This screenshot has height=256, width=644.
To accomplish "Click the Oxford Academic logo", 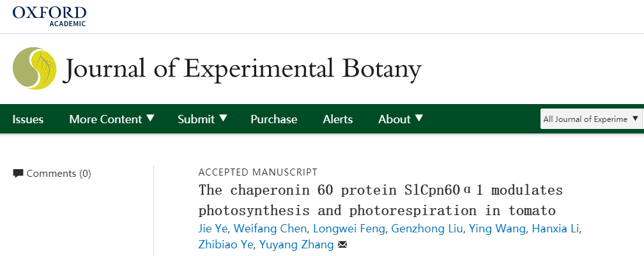I will point(49,16).
